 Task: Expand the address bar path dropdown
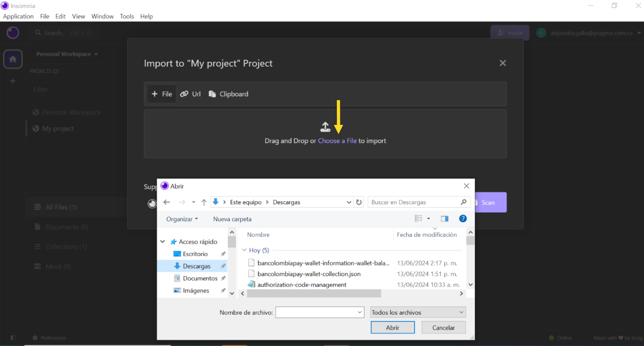pos(349,202)
